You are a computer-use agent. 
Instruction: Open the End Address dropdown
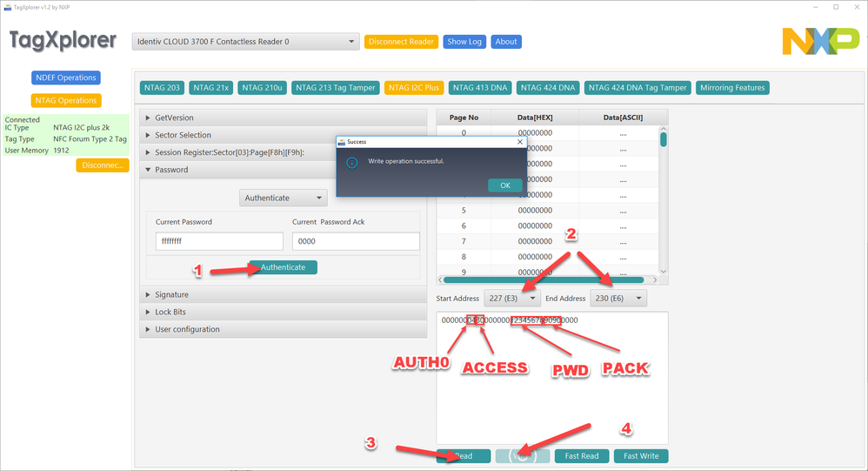click(618, 298)
